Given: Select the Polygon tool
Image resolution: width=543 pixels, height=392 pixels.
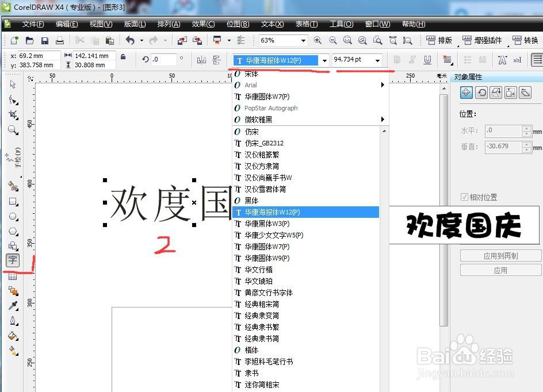Looking at the screenshot, I should pyautogui.click(x=13, y=231).
